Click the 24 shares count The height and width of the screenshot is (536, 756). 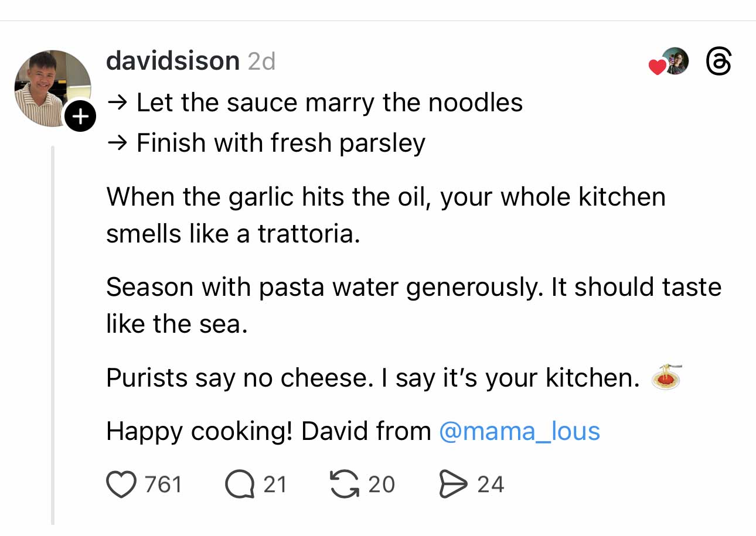[x=491, y=485]
